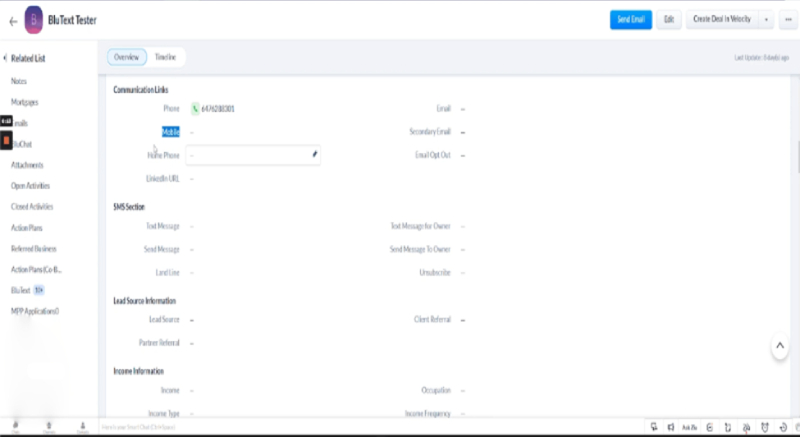Click the Secondary Email field label

[x=430, y=132]
